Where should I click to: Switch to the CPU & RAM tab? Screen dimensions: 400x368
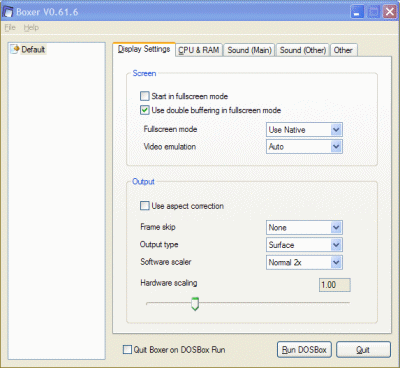(199, 50)
